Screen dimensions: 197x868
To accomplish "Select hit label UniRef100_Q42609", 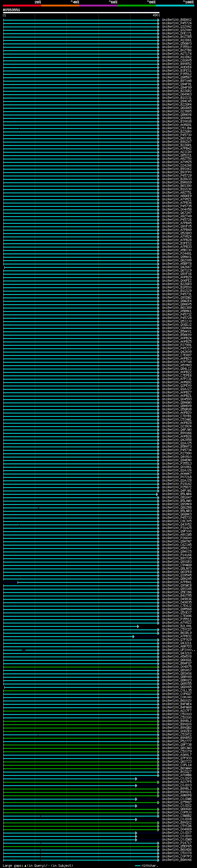I will 177,352.
